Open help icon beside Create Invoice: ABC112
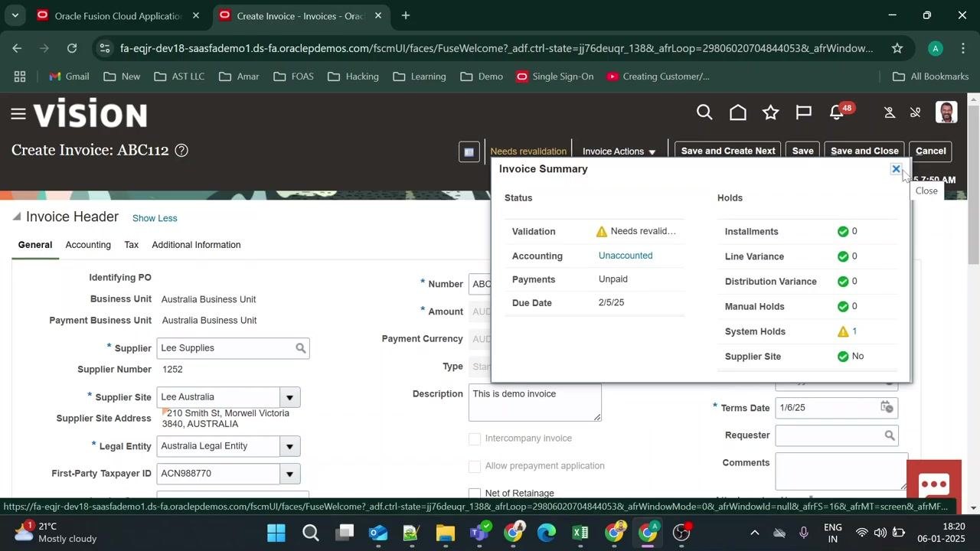Screen dimensions: 980x551 coord(181,151)
